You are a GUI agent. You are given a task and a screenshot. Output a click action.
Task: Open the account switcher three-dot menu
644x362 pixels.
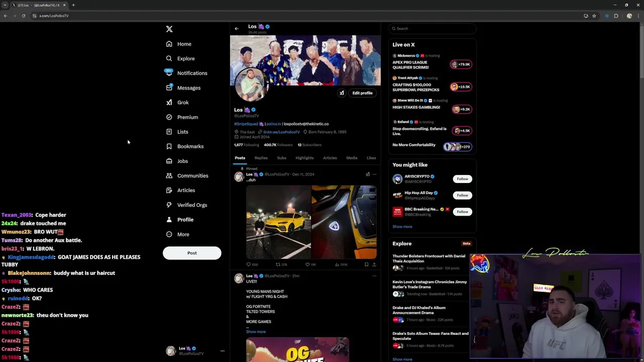click(222, 351)
